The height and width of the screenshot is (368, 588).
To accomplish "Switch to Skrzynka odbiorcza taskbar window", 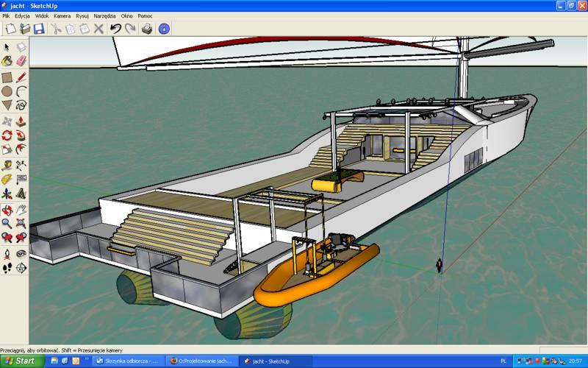I will pyautogui.click(x=129, y=361).
